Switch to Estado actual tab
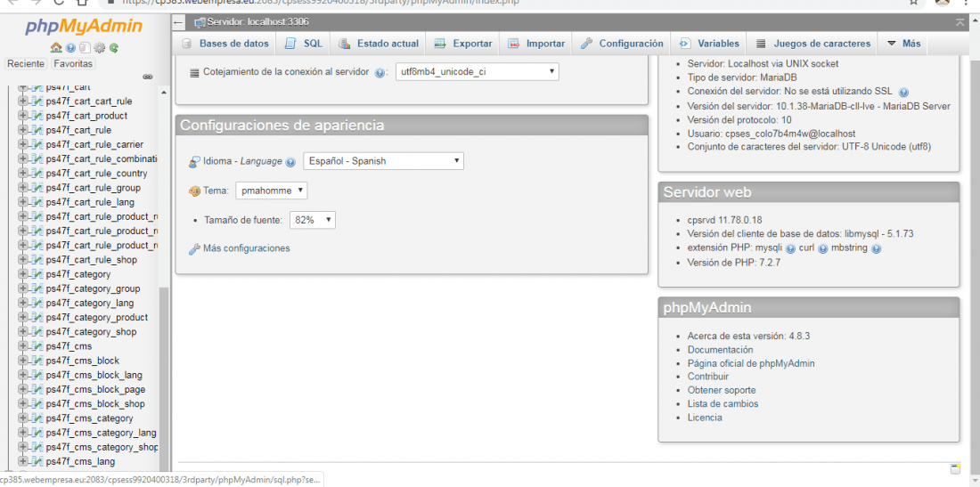980x487 pixels. pyautogui.click(x=379, y=44)
